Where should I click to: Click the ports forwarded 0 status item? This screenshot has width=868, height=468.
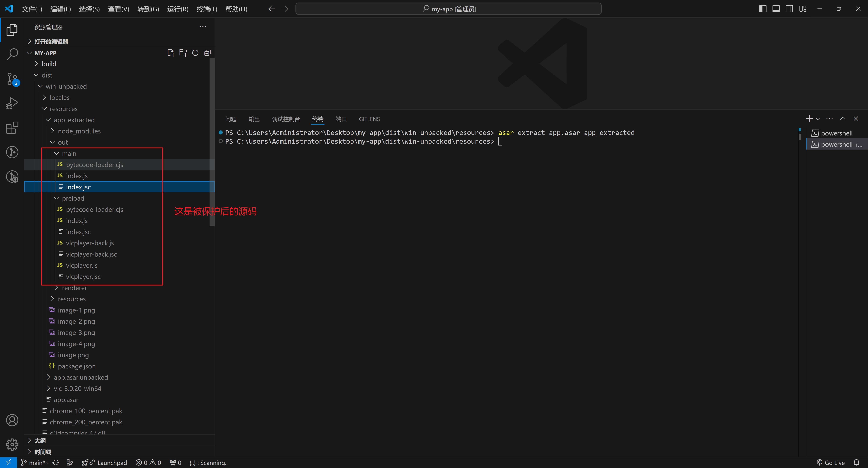pyautogui.click(x=176, y=463)
